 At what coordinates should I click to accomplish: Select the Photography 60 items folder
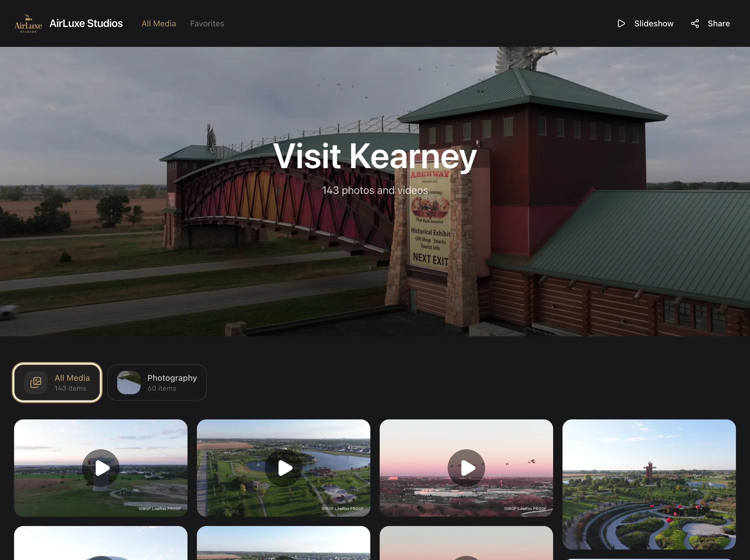coord(157,383)
